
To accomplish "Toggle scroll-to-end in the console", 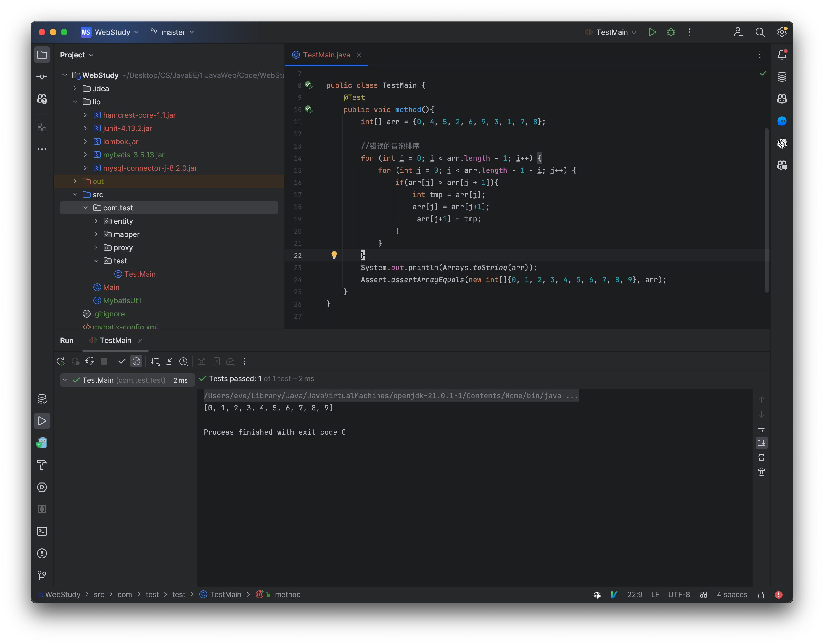I will click(762, 443).
